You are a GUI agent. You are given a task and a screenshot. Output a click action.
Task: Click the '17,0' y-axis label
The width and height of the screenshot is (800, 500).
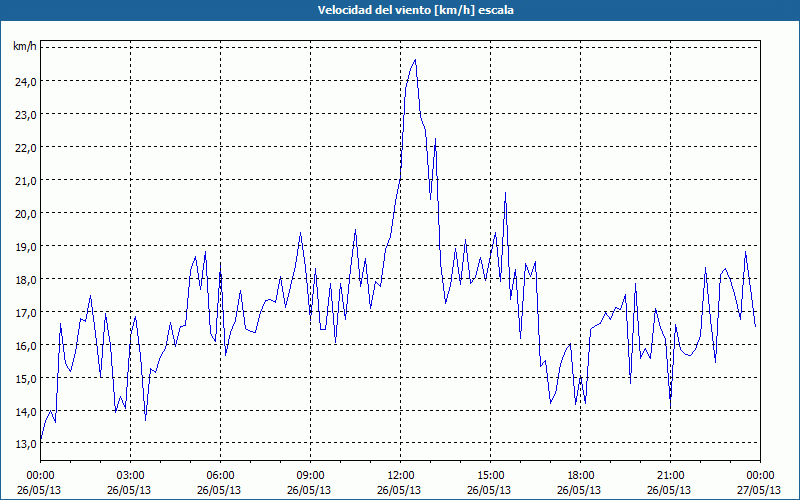pos(25,312)
